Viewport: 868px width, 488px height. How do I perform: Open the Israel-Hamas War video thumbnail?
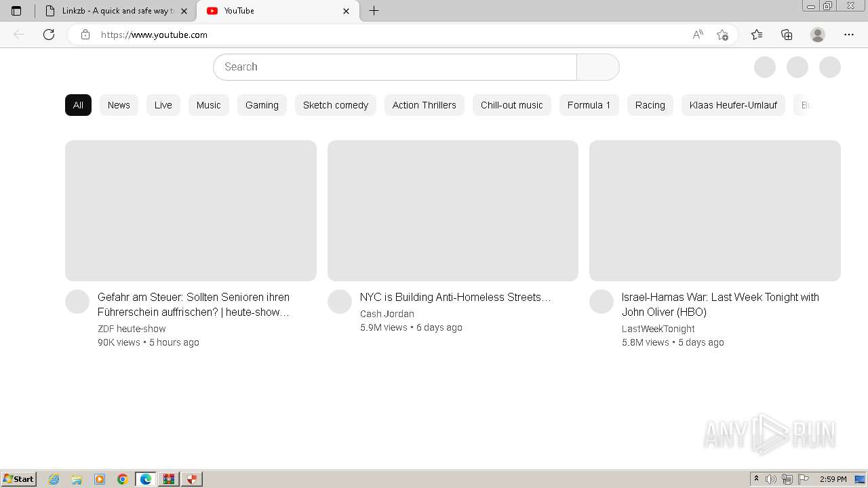pyautogui.click(x=715, y=211)
